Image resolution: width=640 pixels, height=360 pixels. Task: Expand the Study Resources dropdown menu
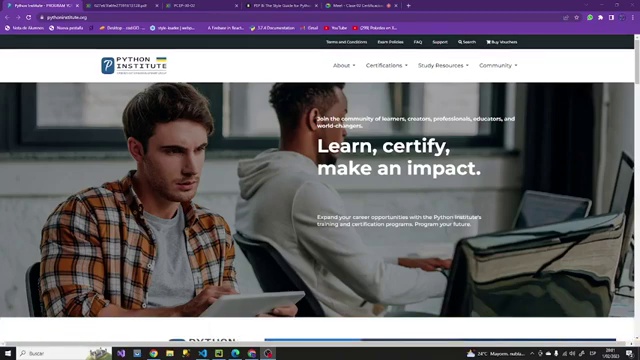[443, 65]
